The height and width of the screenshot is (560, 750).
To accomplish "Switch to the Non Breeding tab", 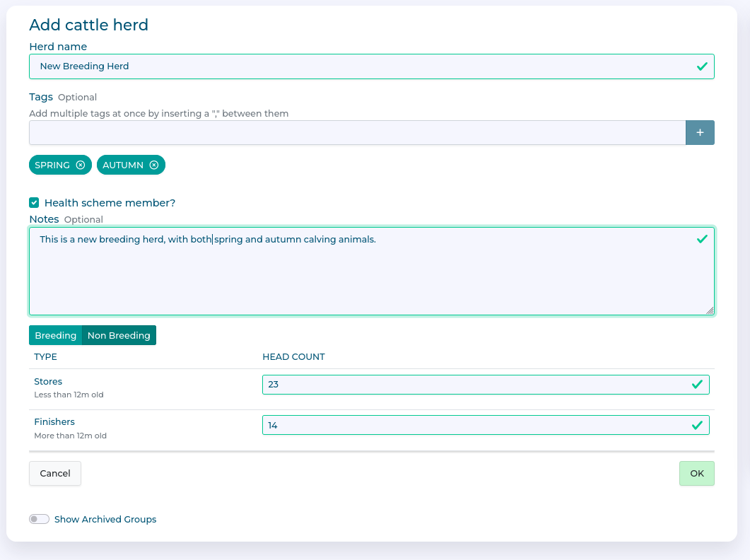I will click(119, 334).
